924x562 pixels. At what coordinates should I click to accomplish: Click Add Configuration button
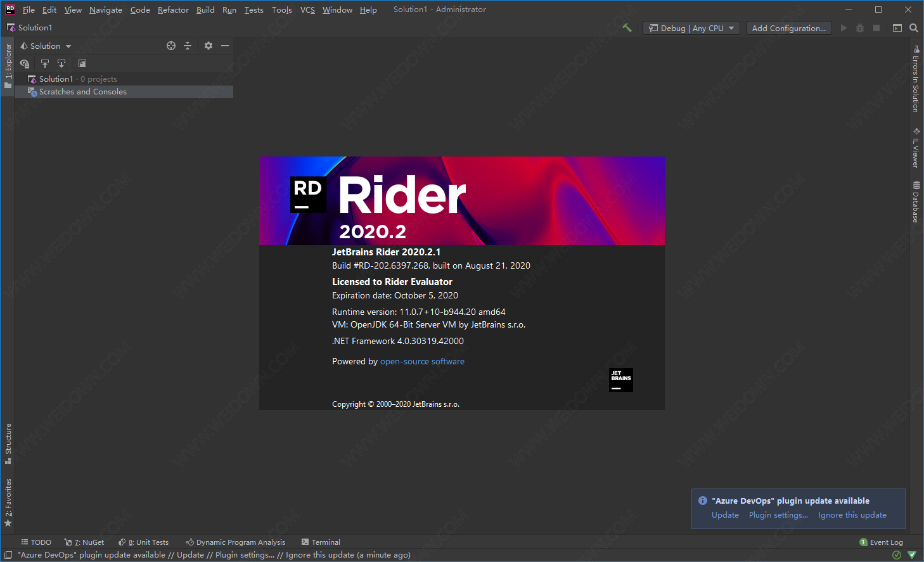[789, 28]
